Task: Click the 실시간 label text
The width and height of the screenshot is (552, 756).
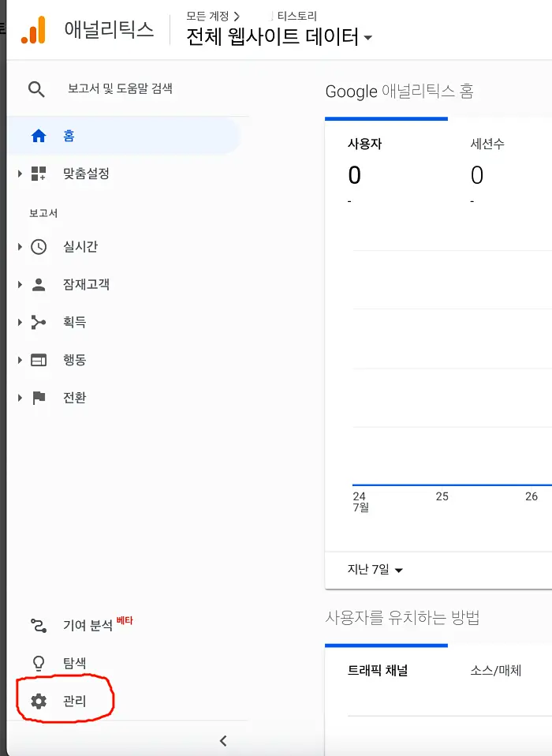Action: (80, 247)
